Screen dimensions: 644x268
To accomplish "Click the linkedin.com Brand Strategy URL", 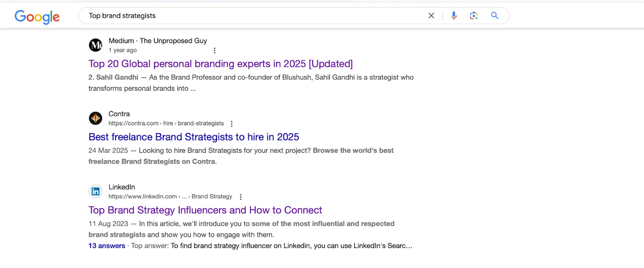I will pos(170,196).
